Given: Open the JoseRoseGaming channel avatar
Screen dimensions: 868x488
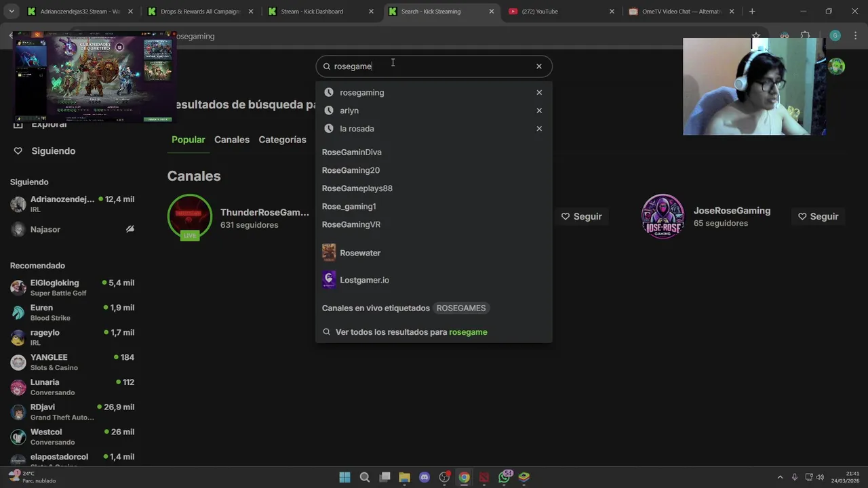Looking at the screenshot, I should pyautogui.click(x=663, y=216).
